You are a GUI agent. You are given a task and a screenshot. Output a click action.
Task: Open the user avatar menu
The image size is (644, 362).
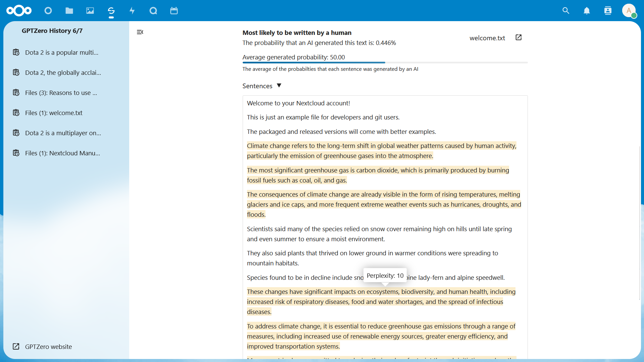[629, 11]
